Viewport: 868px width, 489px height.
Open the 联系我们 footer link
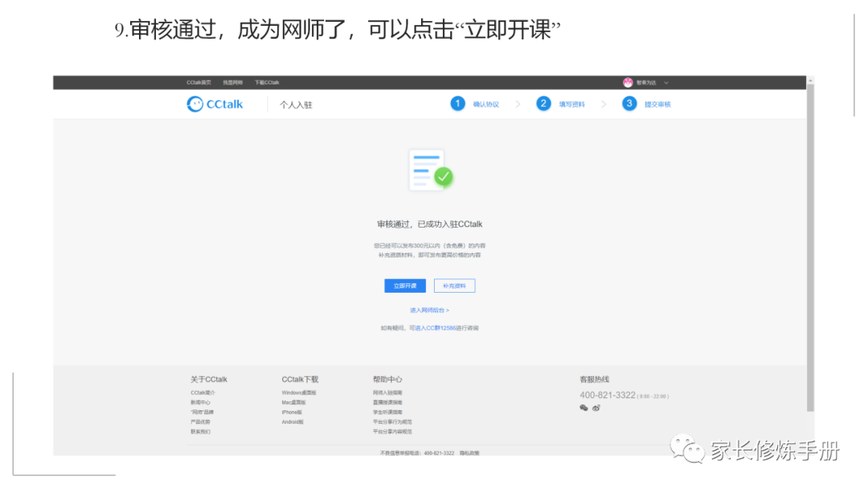pos(200,431)
